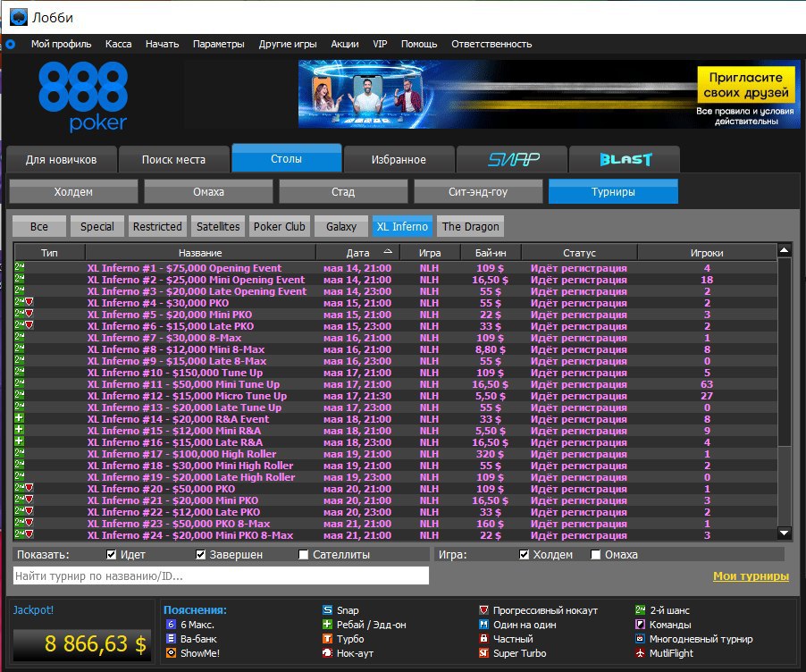Image resolution: width=806 pixels, height=672 pixels.
Task: Click the Ребай / Эдд-он legend icon
Action: point(327,624)
